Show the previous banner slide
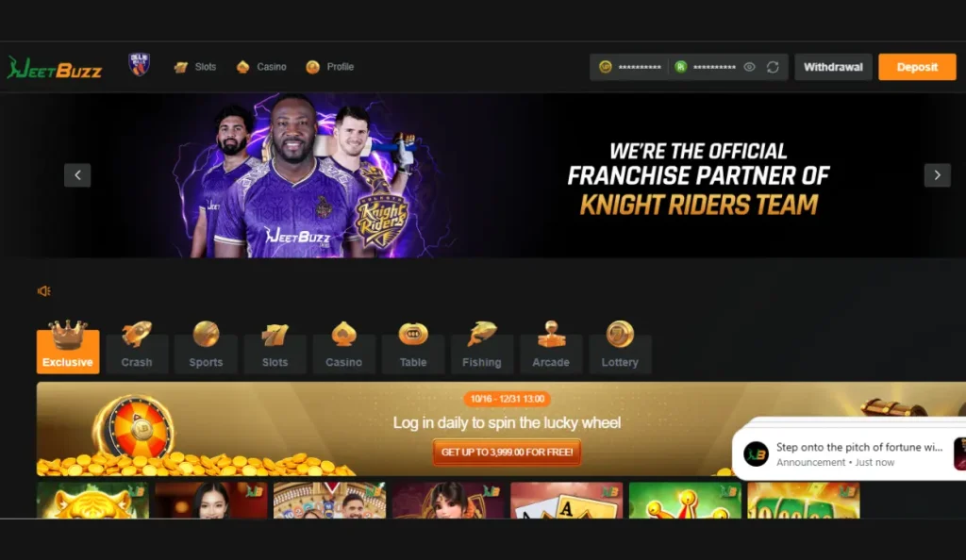Screen dimensions: 966x560 [77, 175]
